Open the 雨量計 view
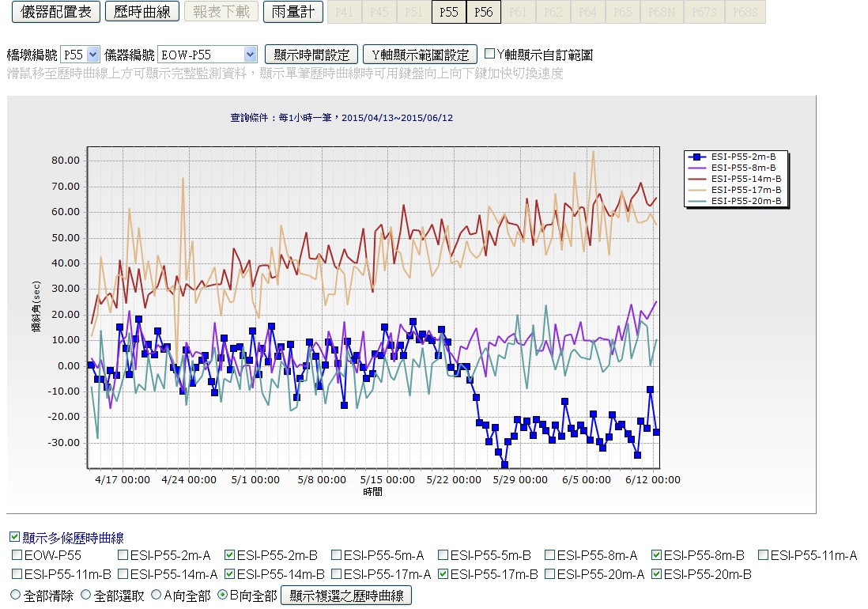868x609 pixels. [292, 11]
